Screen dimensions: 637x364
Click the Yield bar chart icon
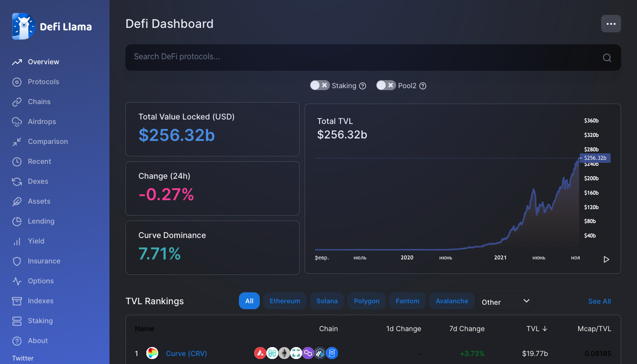point(17,241)
